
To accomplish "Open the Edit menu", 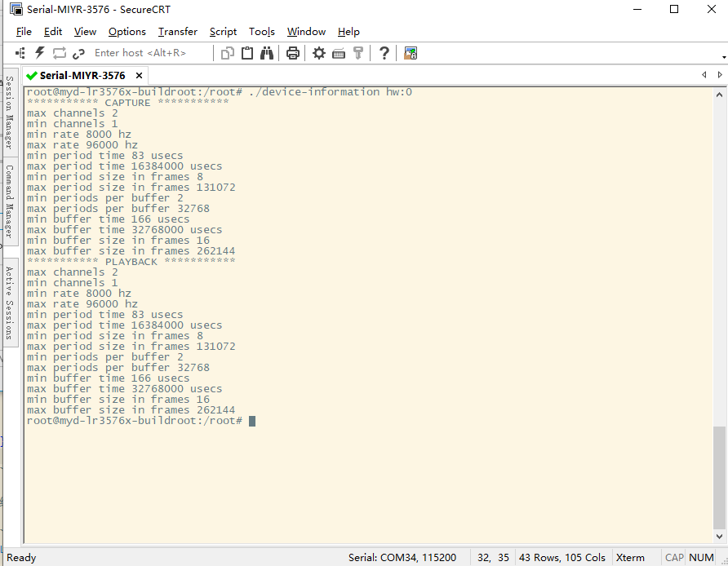I will pyautogui.click(x=53, y=32).
